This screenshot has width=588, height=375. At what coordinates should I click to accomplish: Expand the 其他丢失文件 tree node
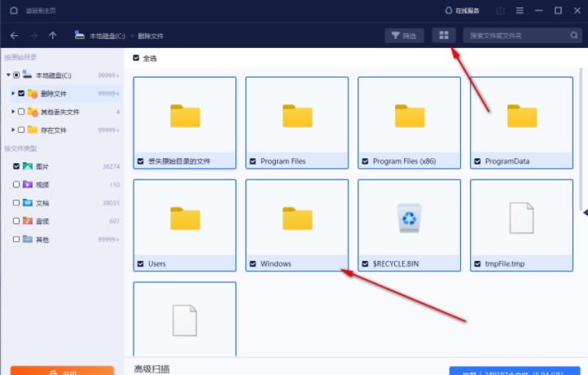pyautogui.click(x=13, y=112)
